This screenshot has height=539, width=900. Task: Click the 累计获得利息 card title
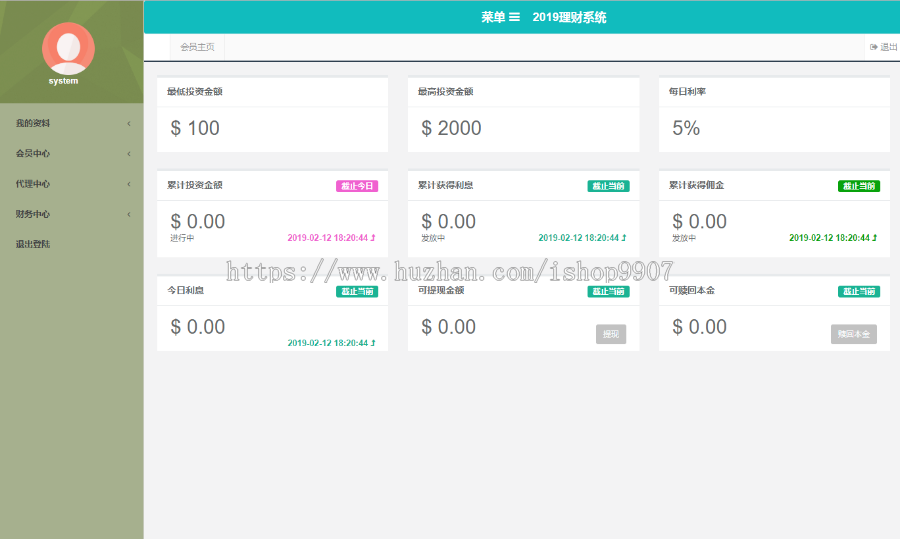tap(445, 185)
